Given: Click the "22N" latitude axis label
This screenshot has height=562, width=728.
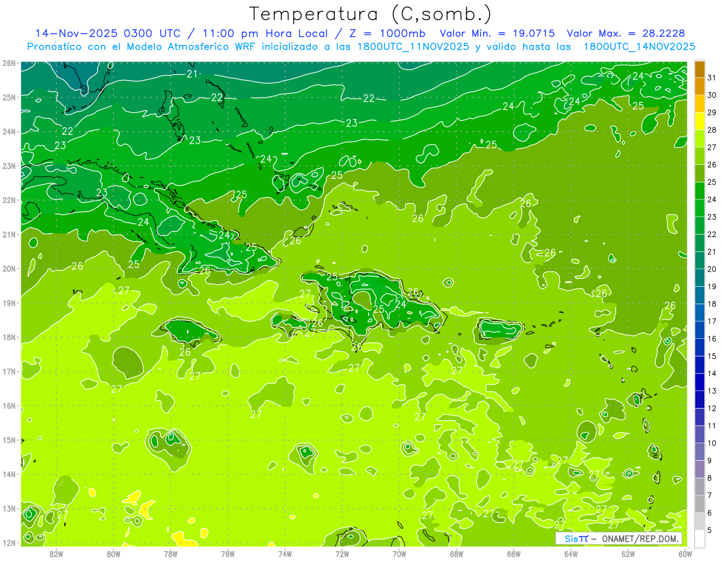Looking at the screenshot, I should (x=8, y=200).
